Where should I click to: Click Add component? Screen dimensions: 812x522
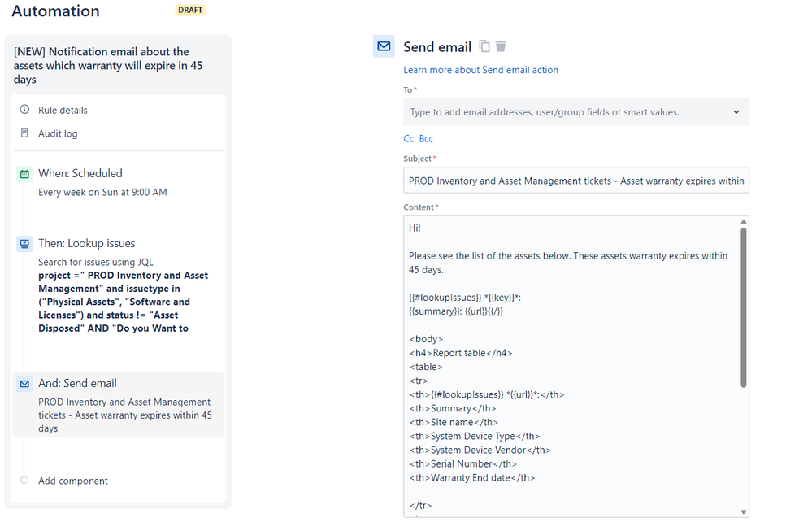(72, 481)
